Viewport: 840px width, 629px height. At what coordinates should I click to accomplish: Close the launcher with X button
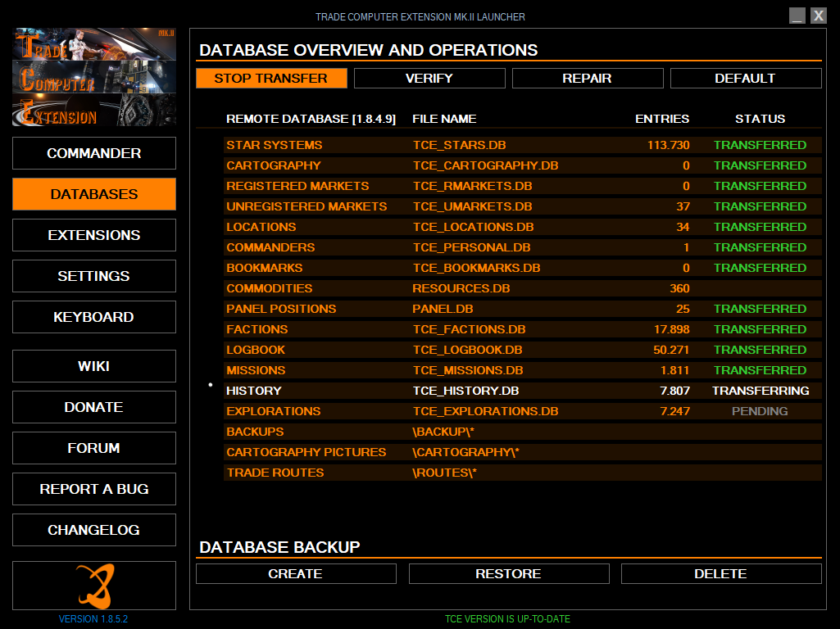(818, 16)
